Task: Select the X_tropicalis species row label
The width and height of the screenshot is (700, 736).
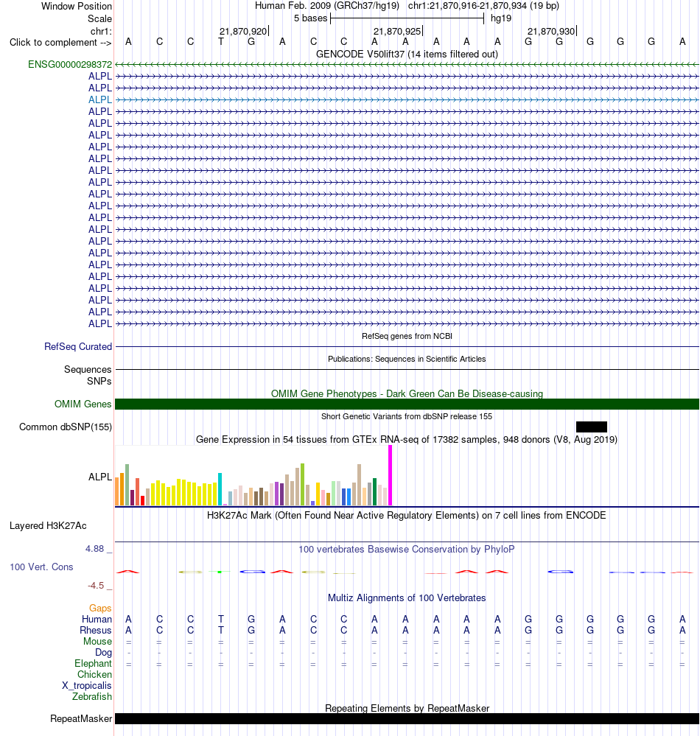Action: click(87, 685)
